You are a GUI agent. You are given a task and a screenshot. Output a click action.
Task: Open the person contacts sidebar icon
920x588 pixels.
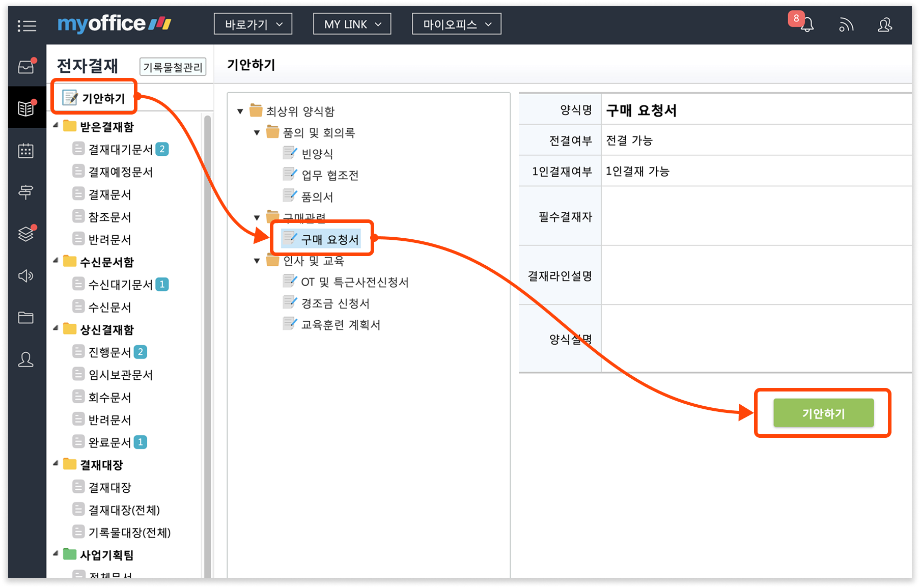pos(26,359)
